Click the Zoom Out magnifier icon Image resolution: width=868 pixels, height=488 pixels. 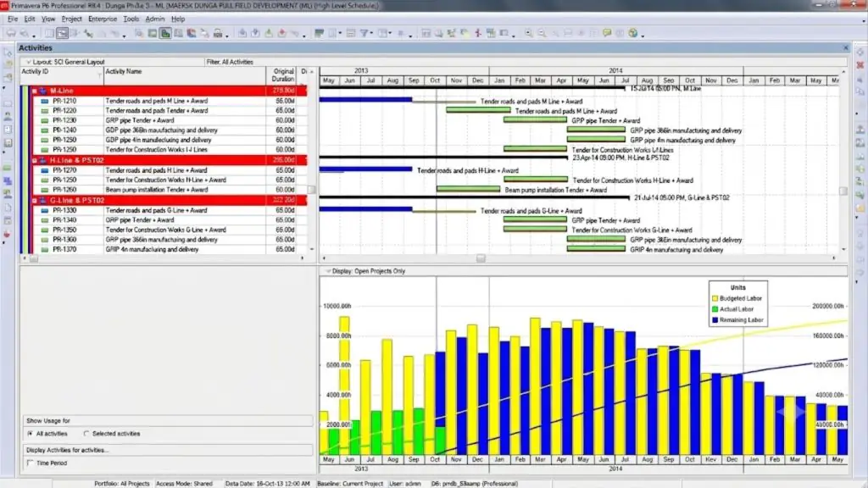542,33
